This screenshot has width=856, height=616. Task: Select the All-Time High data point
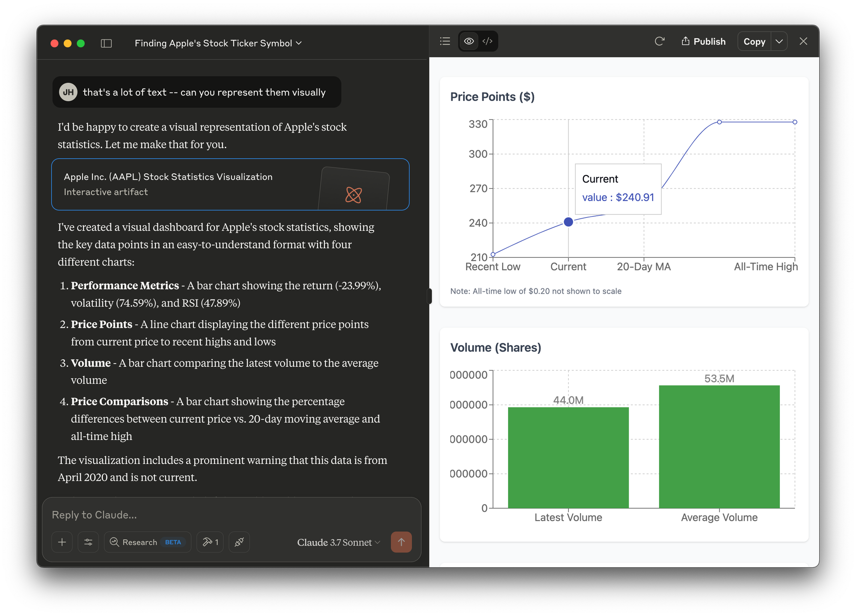pyautogui.click(x=795, y=122)
